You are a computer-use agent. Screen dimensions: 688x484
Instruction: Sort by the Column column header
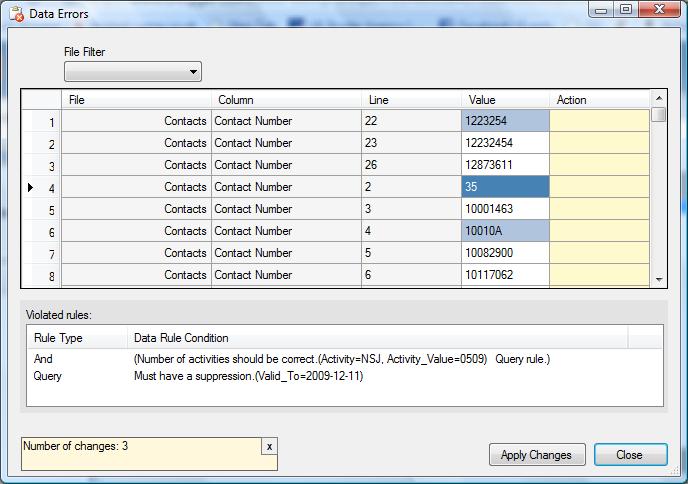click(x=287, y=100)
